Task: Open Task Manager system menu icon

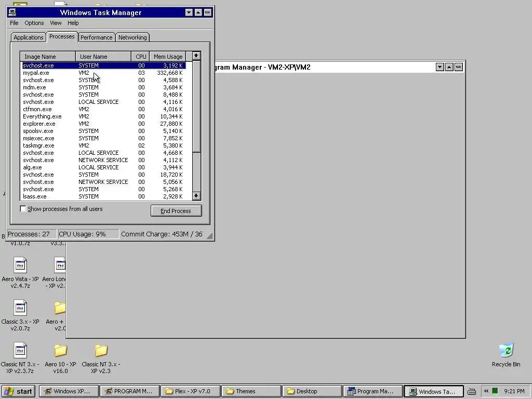Action: pos(12,12)
